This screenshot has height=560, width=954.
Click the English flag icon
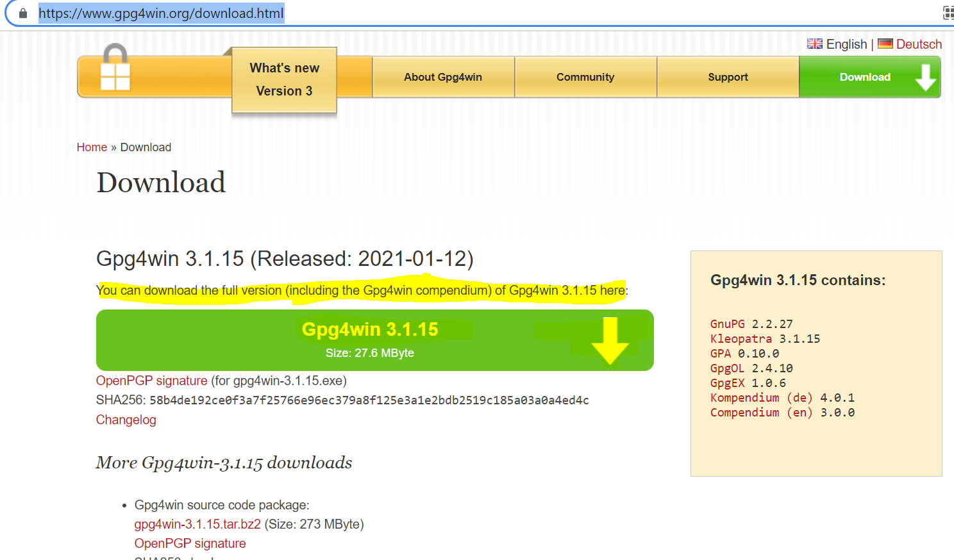[x=814, y=44]
